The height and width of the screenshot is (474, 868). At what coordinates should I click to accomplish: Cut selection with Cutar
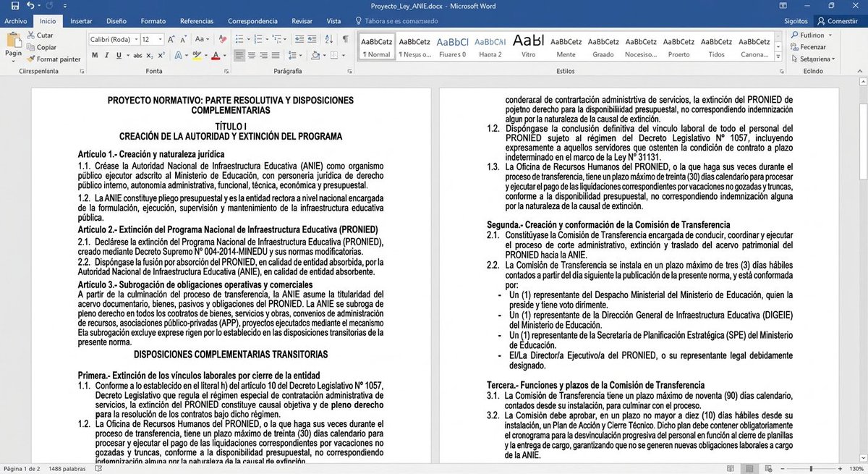pyautogui.click(x=40, y=35)
